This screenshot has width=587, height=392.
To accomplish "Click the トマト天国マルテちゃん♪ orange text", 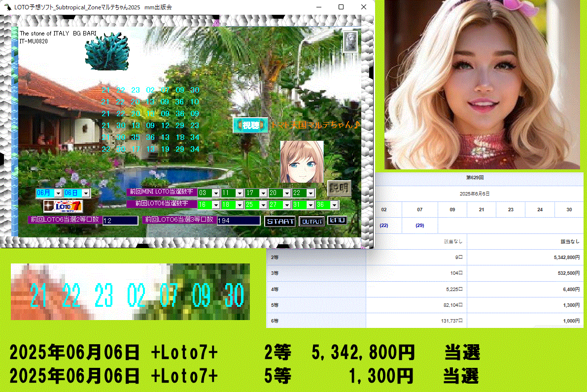I will [315, 125].
